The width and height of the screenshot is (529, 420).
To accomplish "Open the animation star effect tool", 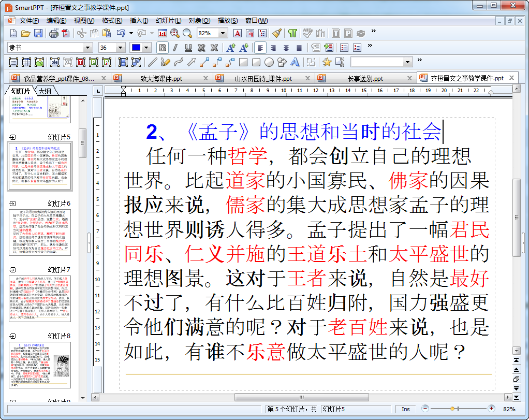I will 327,62.
